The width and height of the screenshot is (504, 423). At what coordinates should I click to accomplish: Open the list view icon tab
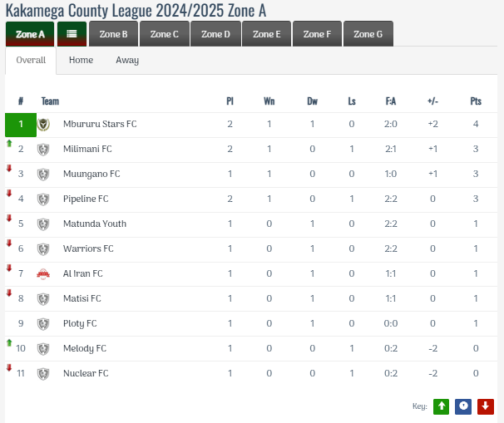72,34
